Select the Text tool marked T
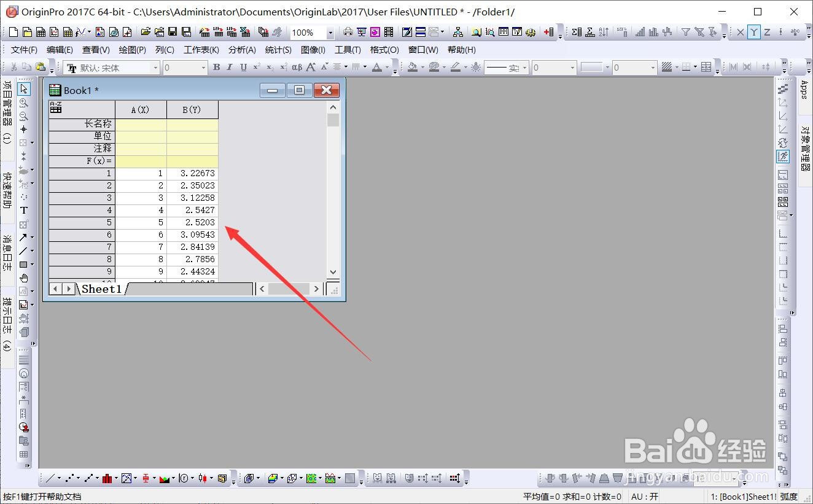The image size is (813, 504). [24, 211]
